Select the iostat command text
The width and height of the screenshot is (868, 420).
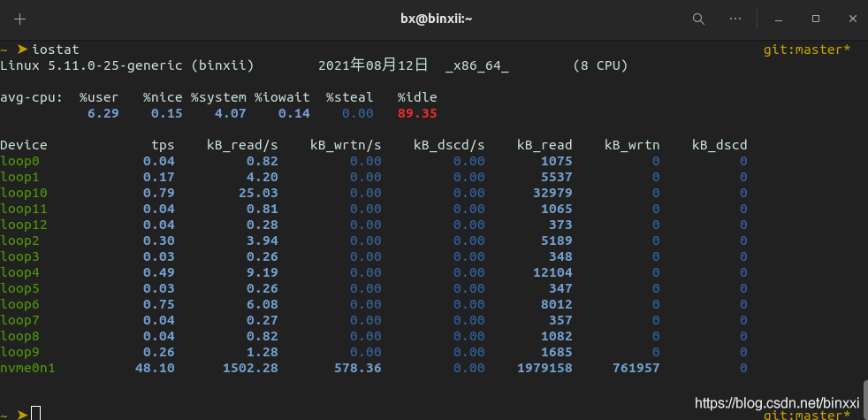click(56, 50)
